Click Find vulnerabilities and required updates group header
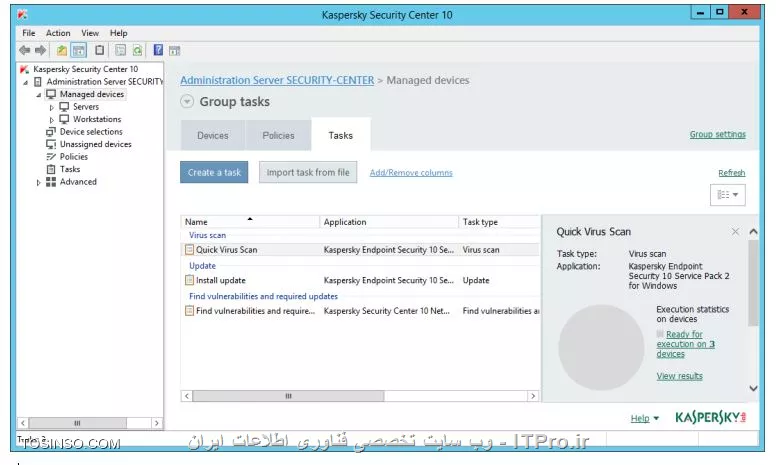 (263, 296)
